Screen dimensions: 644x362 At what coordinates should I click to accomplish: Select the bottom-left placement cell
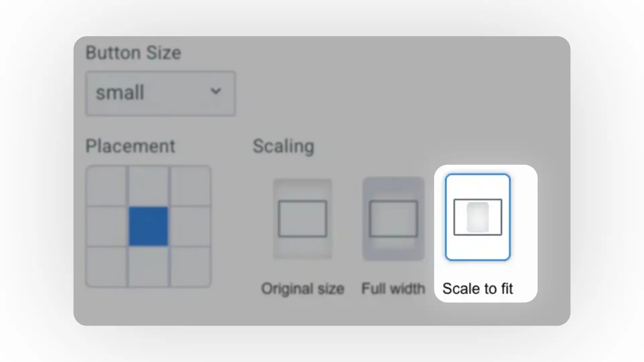pos(107,266)
